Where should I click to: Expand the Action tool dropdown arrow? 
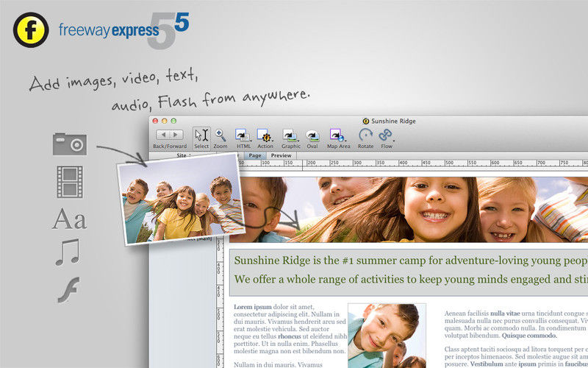(x=272, y=141)
